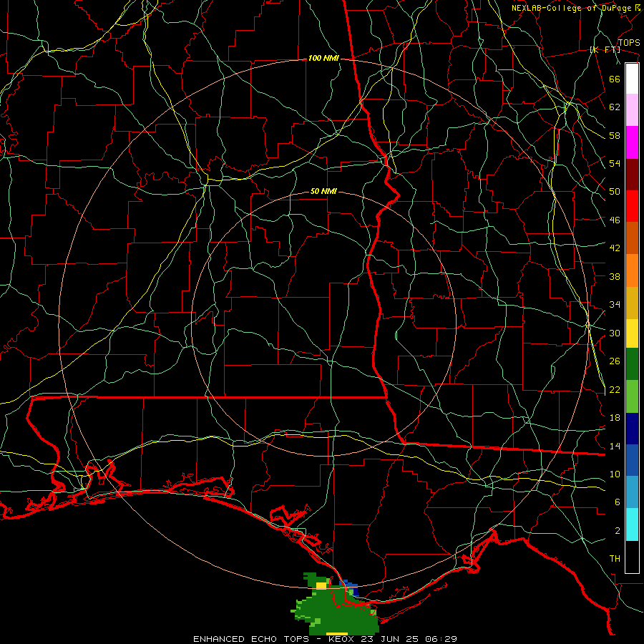Click the white swatch in the tops legend

coord(632,79)
